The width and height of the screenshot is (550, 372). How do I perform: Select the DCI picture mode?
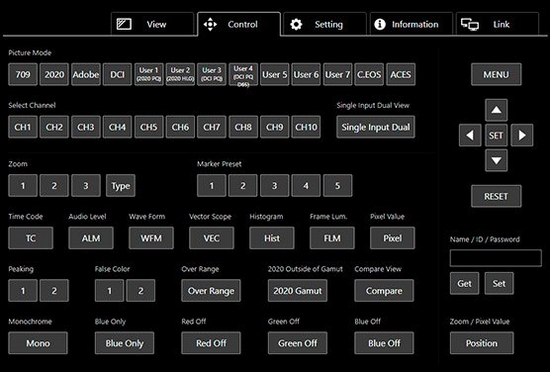pos(117,74)
